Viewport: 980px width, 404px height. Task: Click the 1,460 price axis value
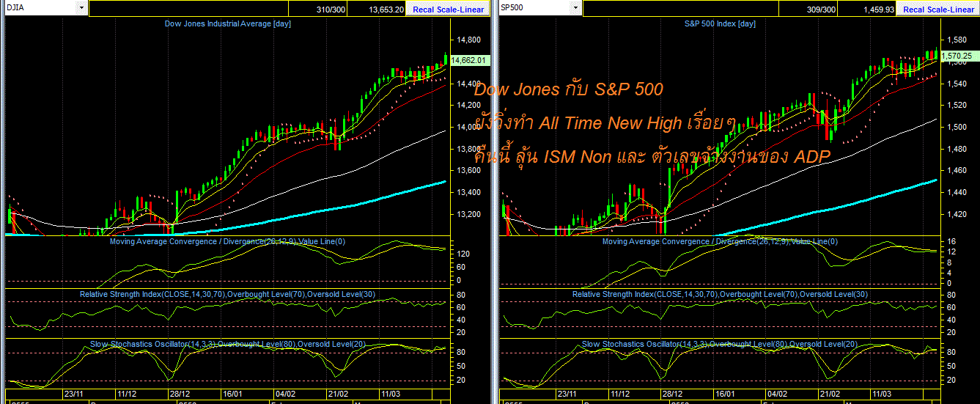coord(957,171)
